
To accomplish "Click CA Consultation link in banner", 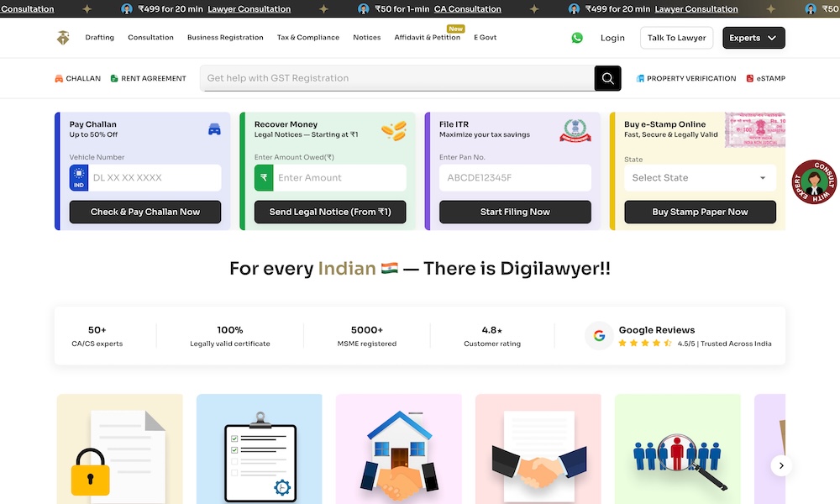I will click(468, 8).
